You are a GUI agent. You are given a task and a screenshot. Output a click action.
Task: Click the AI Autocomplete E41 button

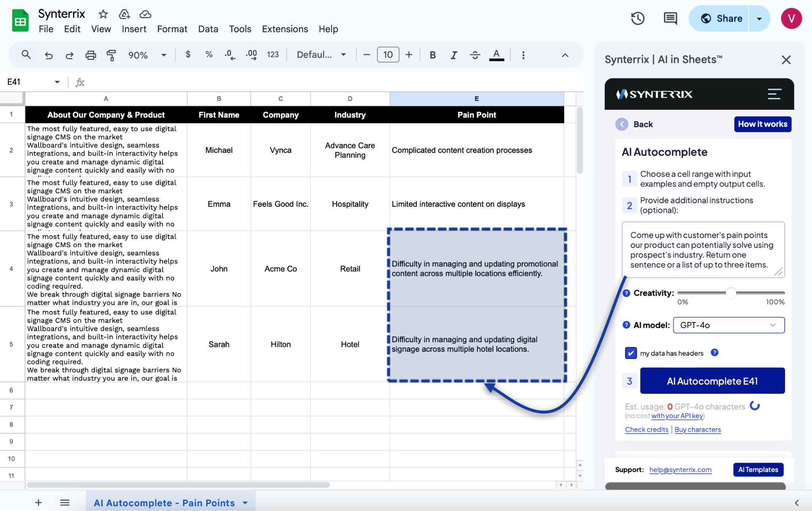pos(712,381)
